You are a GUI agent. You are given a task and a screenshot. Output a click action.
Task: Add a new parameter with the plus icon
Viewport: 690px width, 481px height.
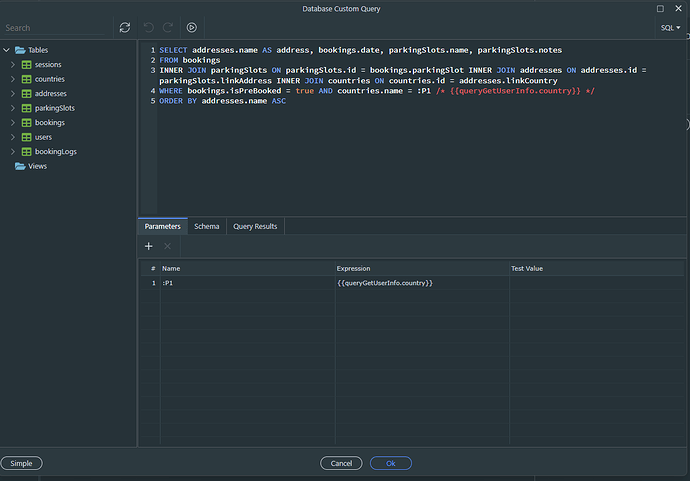click(149, 246)
